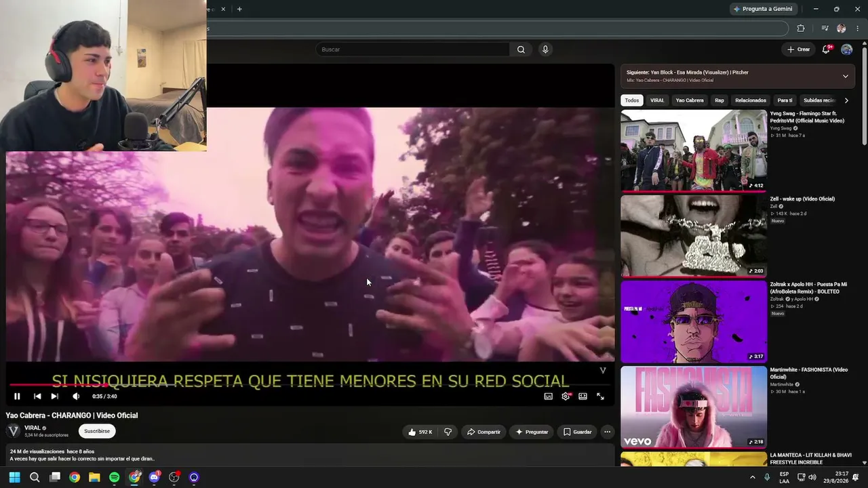Enter fullscreen on the video player
Viewport: 868px width, 488px height.
tap(600, 396)
